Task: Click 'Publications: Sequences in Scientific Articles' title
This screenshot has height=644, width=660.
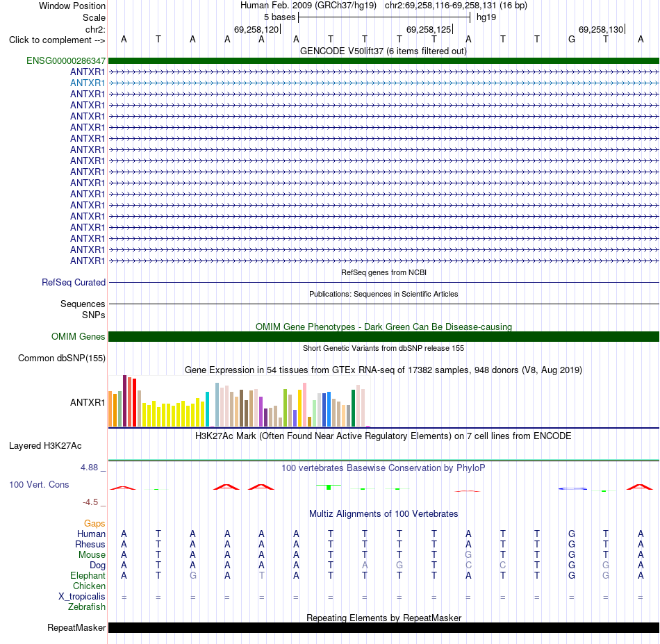Action: 383,294
